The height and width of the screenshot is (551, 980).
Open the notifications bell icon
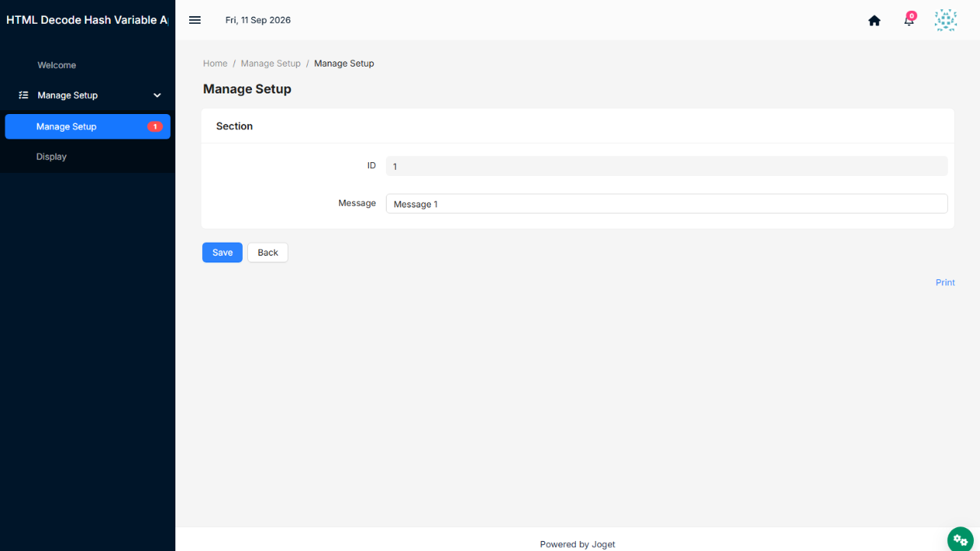pyautogui.click(x=909, y=21)
